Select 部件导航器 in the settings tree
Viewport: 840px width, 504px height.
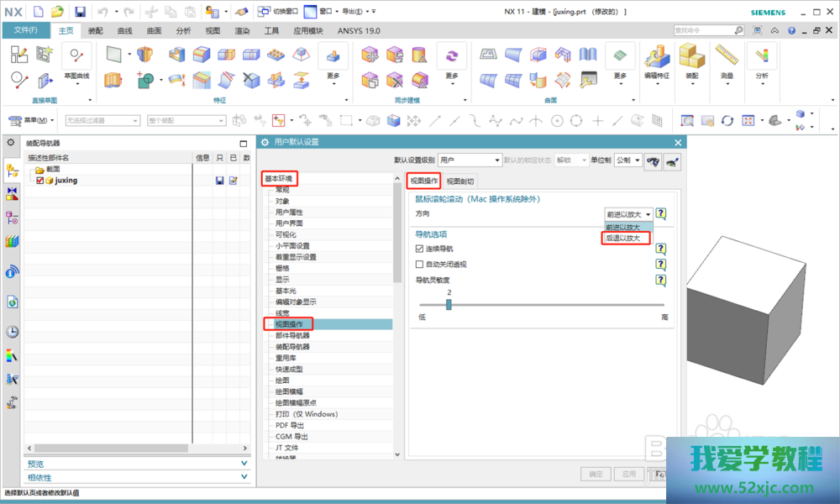pyautogui.click(x=292, y=335)
